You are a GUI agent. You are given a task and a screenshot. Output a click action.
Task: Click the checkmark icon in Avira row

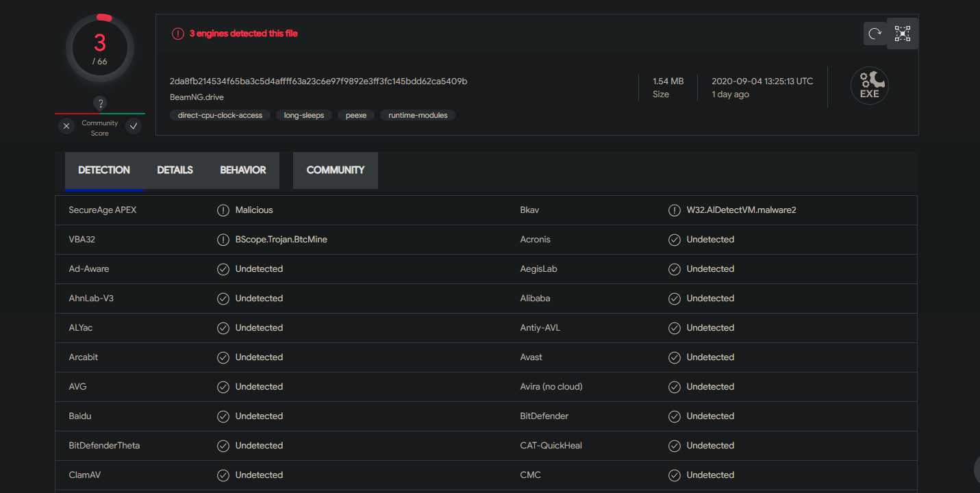(675, 387)
